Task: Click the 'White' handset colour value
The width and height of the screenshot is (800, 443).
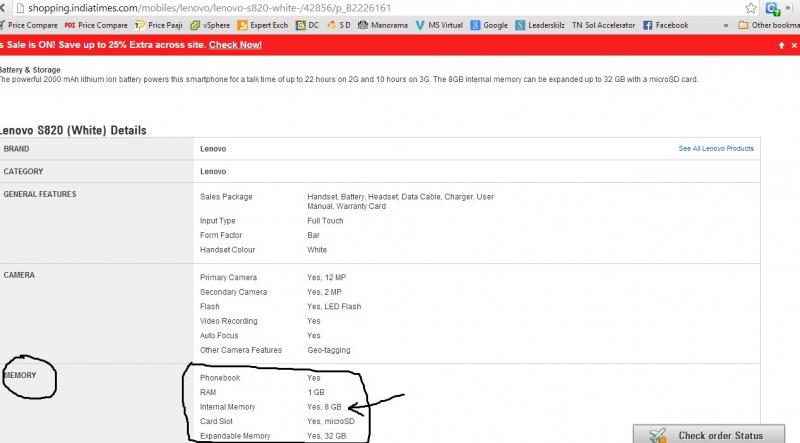Action: (x=317, y=250)
